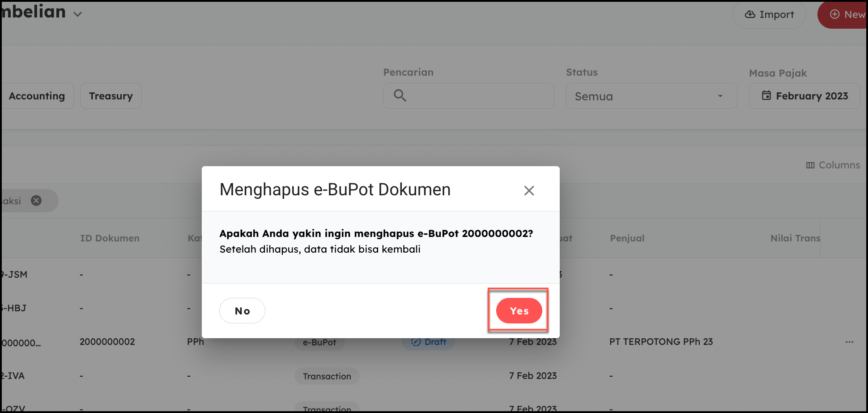Switch to the Accounting tab
Viewport: 868px width, 413px height.
(x=37, y=96)
